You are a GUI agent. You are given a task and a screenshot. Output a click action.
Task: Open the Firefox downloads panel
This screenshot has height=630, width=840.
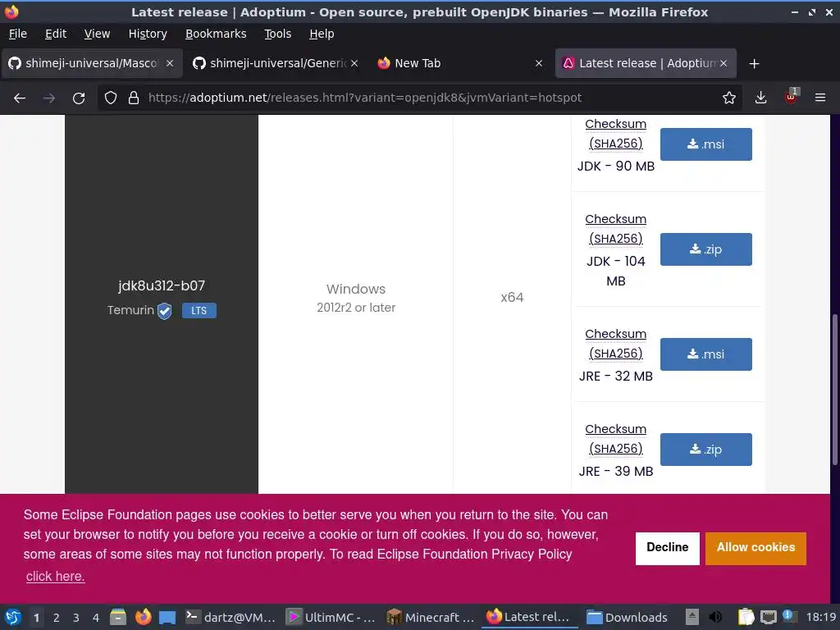760,98
